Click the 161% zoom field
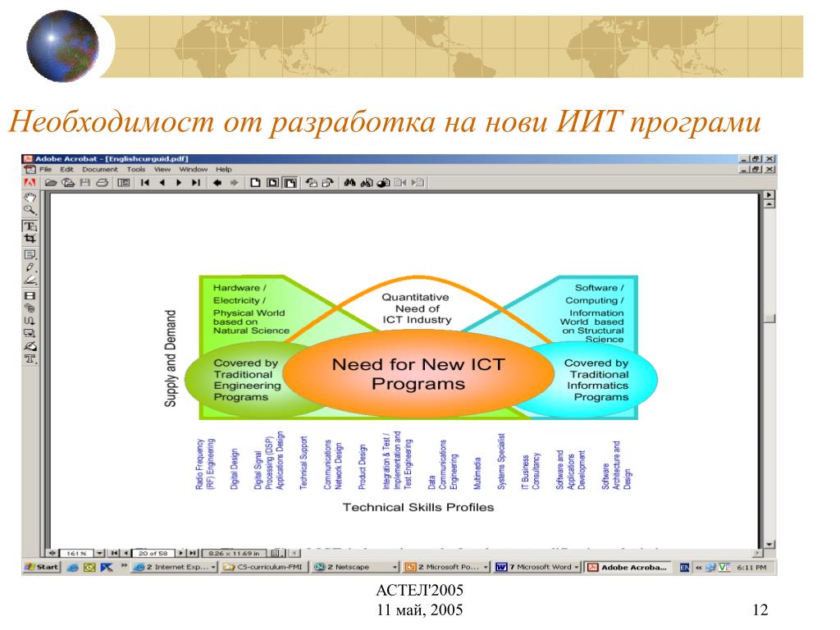This screenshot has height=630, width=840. [x=76, y=553]
